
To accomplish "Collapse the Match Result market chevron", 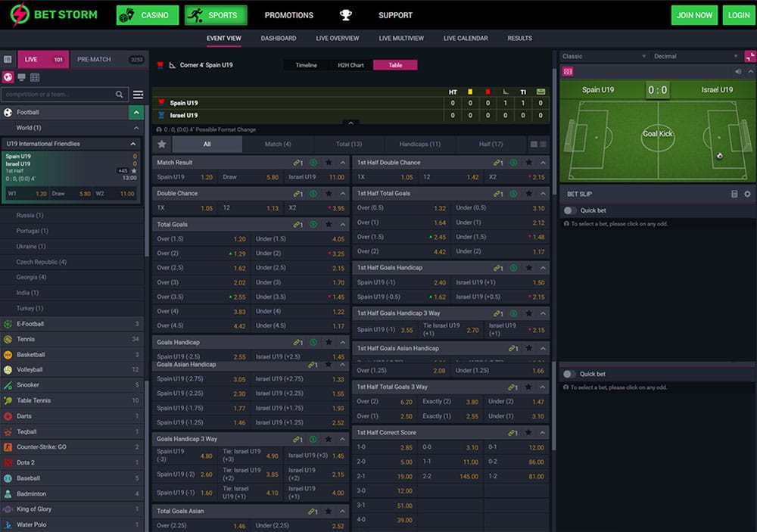I will (343, 163).
